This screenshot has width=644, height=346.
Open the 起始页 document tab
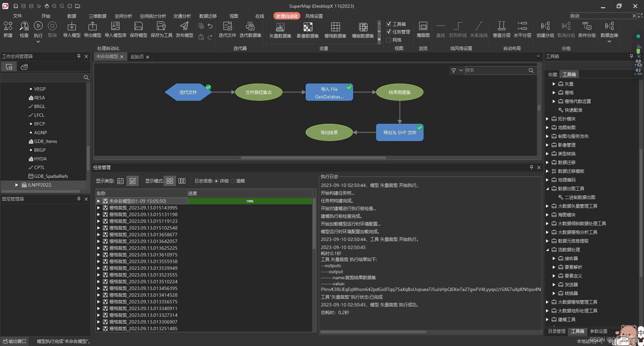[x=137, y=56]
